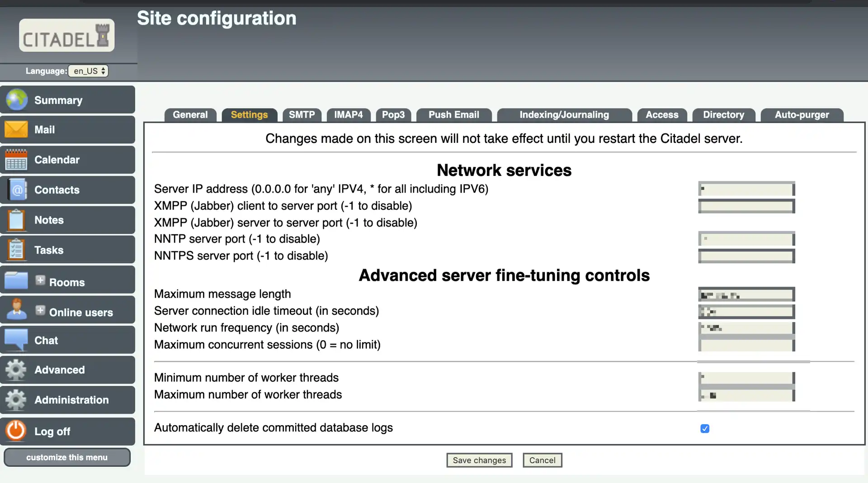Screen dimensions: 868x483
Task: Open Contacts address book icon
Action: click(x=17, y=190)
